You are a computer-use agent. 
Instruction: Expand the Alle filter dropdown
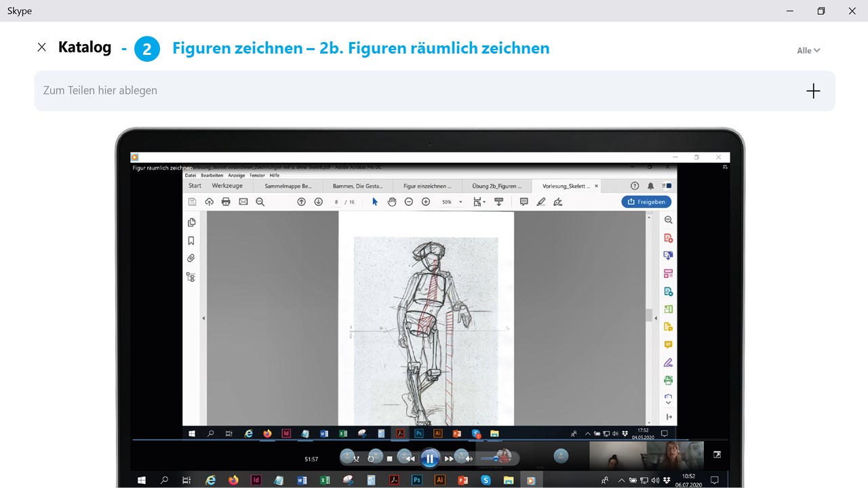pyautogui.click(x=808, y=50)
